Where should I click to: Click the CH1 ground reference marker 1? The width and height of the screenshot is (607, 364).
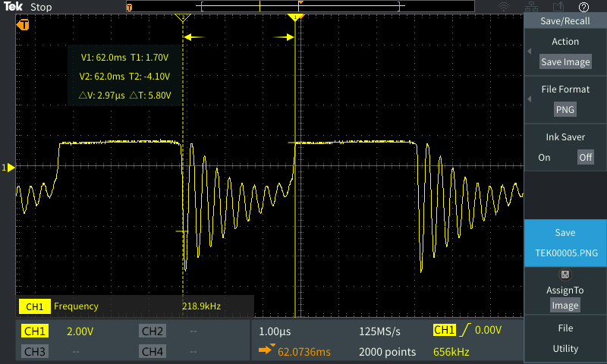8,168
